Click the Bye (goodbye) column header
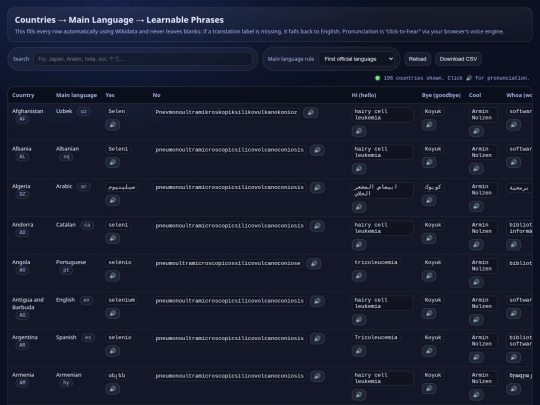540x405 pixels. click(441, 95)
